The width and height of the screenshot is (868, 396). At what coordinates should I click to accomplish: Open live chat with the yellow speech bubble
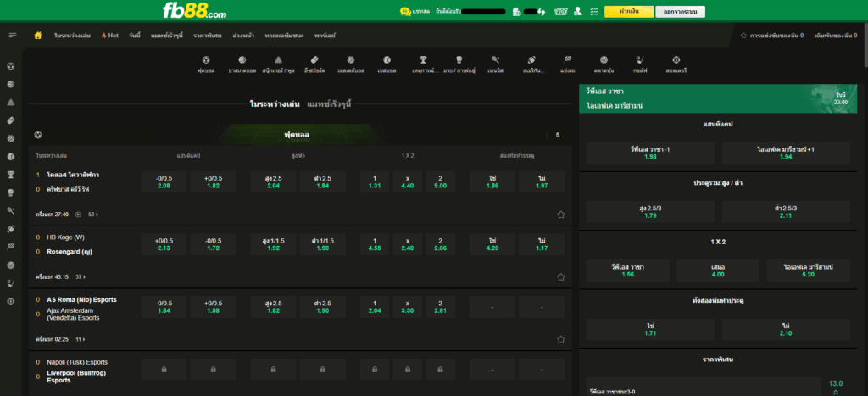(x=405, y=11)
